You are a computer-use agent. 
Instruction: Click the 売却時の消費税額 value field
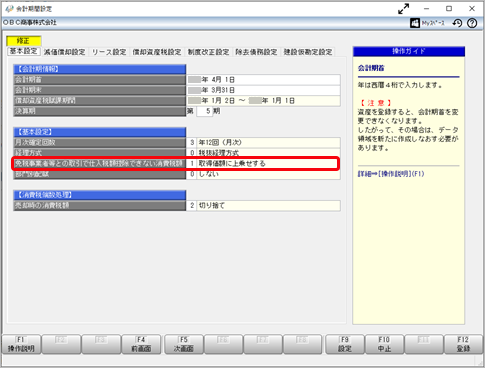[x=263, y=206]
